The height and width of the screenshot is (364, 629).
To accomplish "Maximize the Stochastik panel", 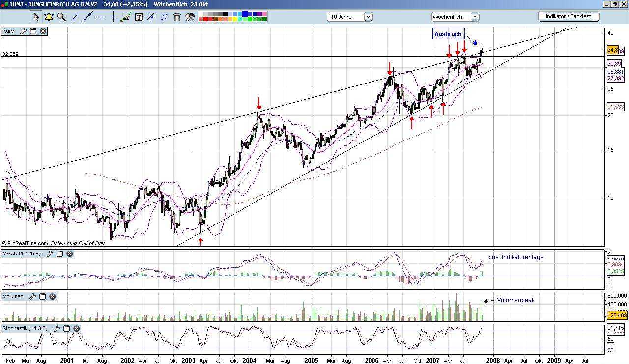I will pyautogui.click(x=67, y=328).
